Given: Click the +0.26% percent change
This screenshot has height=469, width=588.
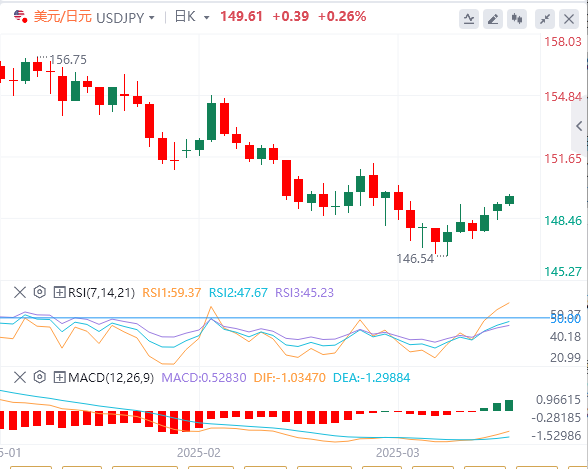Looking at the screenshot, I should click(x=342, y=16).
